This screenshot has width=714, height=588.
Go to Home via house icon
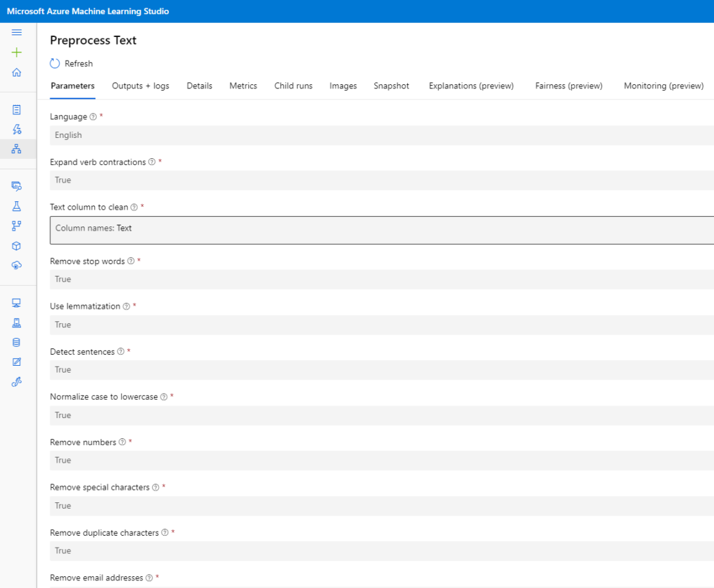(x=17, y=72)
